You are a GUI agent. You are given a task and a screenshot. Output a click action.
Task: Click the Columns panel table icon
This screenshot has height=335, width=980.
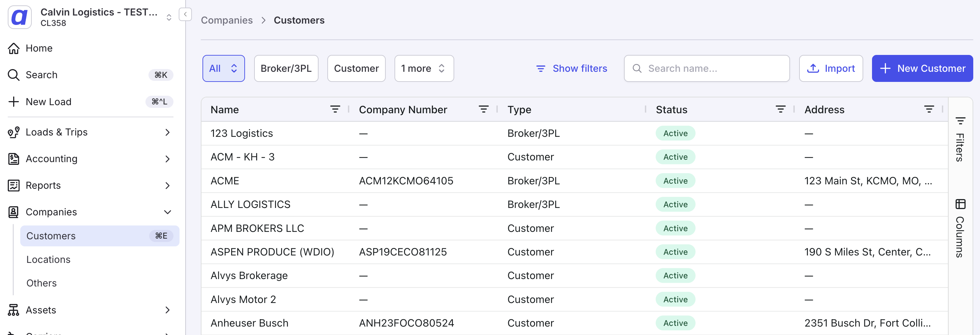click(x=960, y=204)
